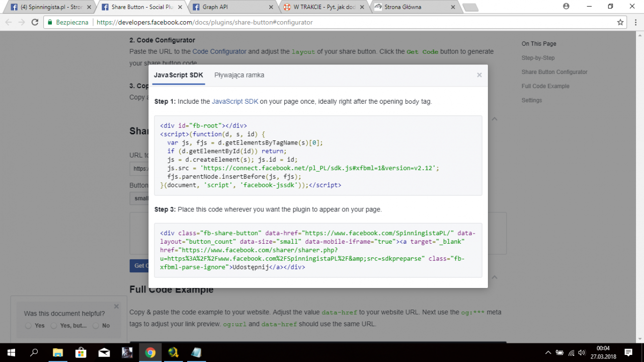The width and height of the screenshot is (644, 362).
Task: Close the code dialog with the X
Action: point(479,75)
